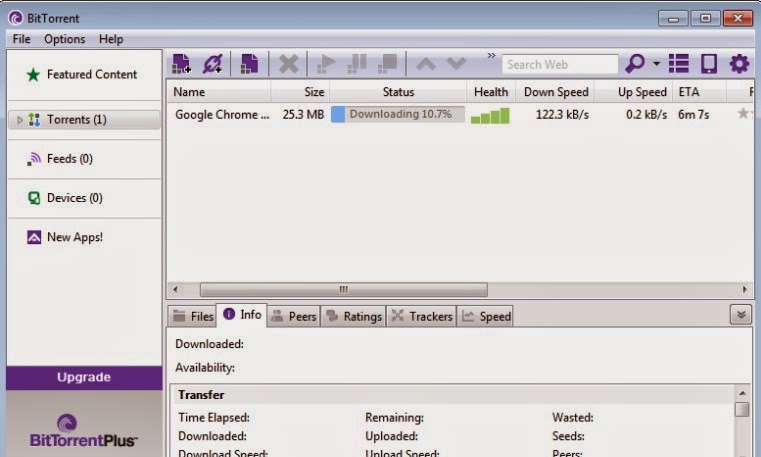
Task: Sort by the Size column header
Action: (x=300, y=92)
